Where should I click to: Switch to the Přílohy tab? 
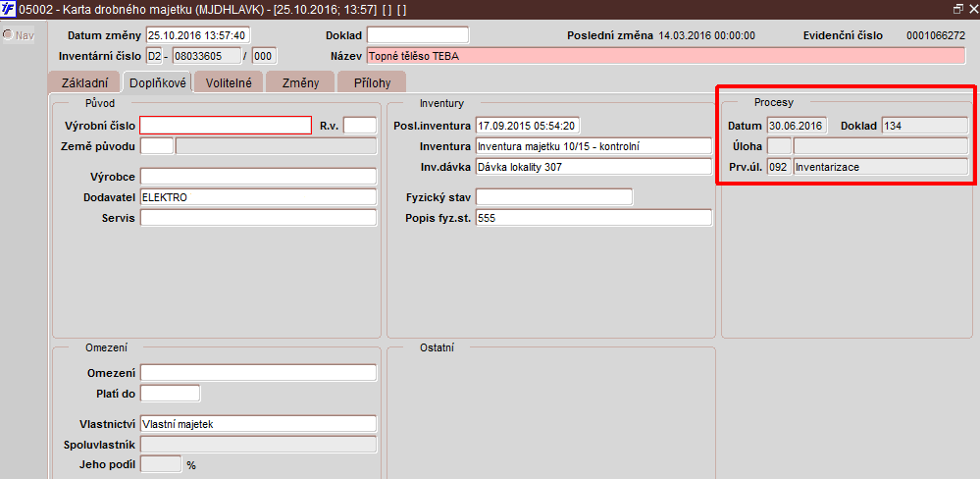(372, 83)
